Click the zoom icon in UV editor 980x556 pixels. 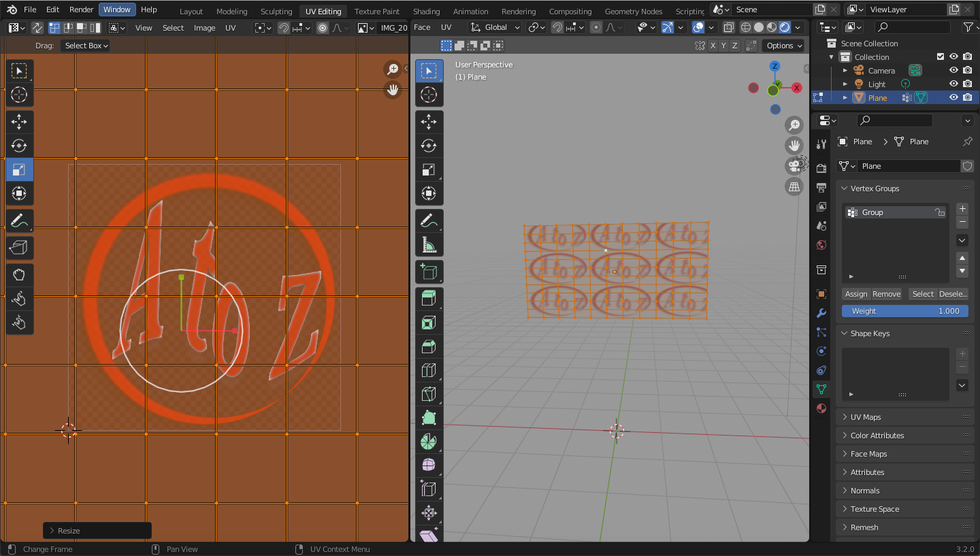pyautogui.click(x=393, y=69)
